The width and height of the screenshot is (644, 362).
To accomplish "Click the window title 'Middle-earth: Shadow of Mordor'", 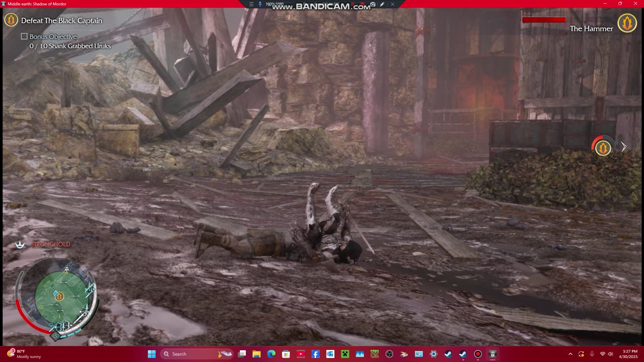I will (x=37, y=4).
